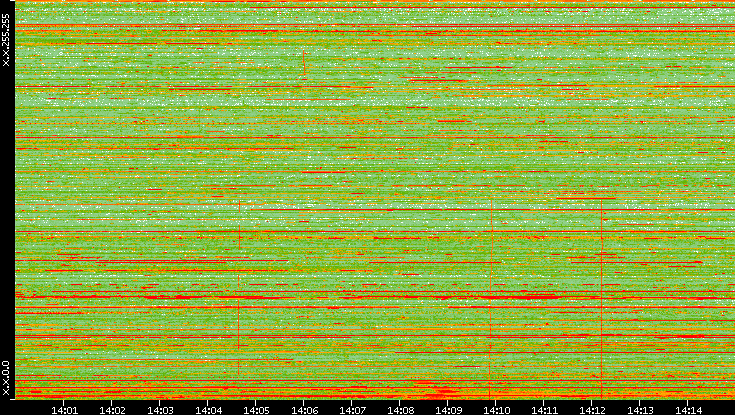The width and height of the screenshot is (735, 415).
Task: Click the x.x.0.0 address axis label
Action: (x=6, y=378)
